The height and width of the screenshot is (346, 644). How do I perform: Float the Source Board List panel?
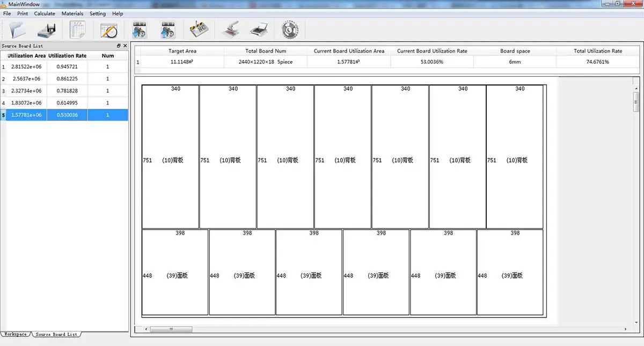click(119, 46)
